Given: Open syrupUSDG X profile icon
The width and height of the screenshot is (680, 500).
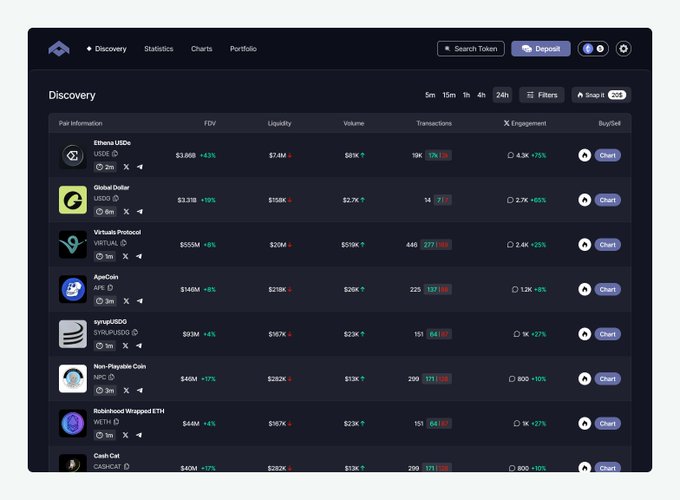Looking at the screenshot, I should pos(125,346).
